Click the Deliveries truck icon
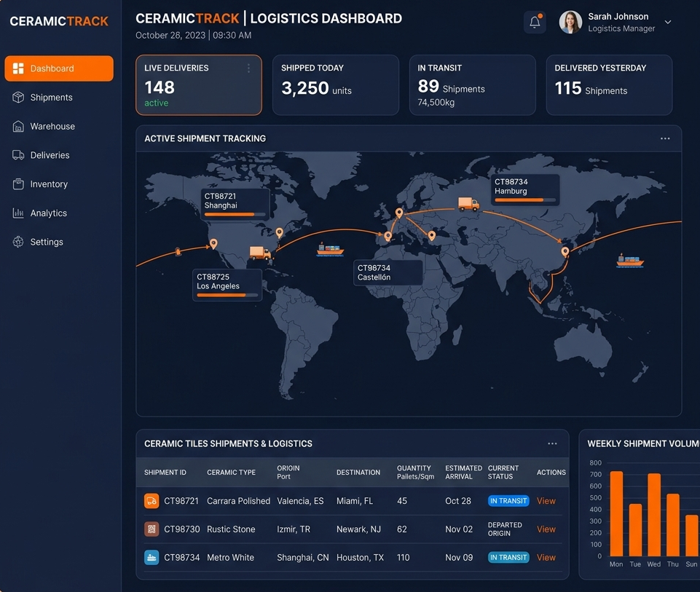Image resolution: width=700 pixels, height=592 pixels. [x=18, y=155]
